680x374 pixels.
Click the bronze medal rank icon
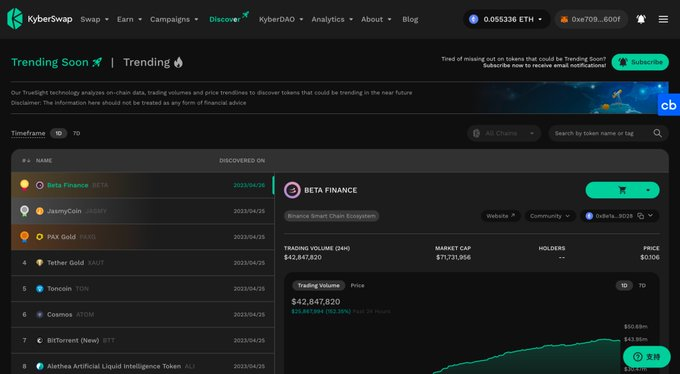(x=24, y=237)
